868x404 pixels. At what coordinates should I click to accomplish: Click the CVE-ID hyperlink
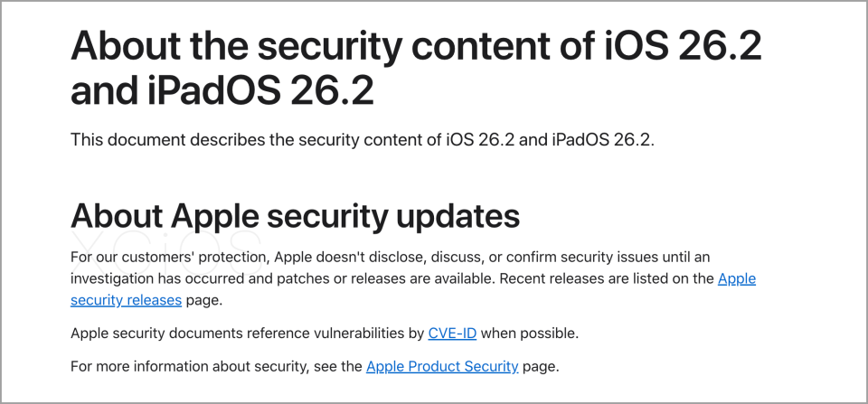(452, 334)
